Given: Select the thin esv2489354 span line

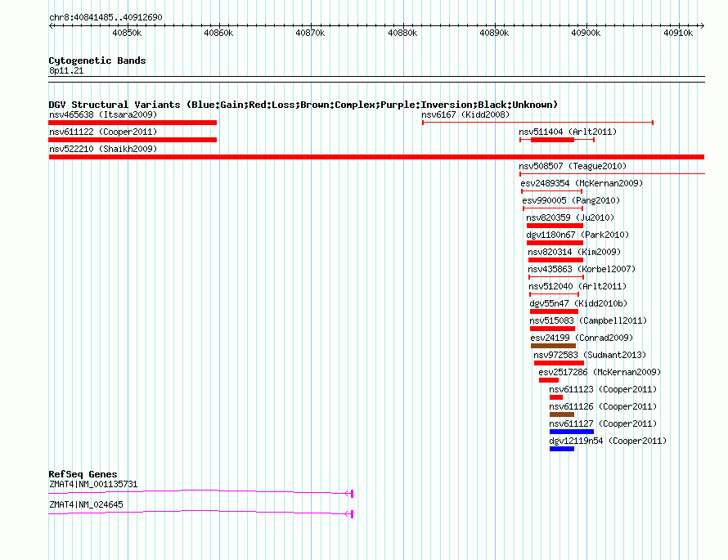Looking at the screenshot, I should tap(551, 191).
